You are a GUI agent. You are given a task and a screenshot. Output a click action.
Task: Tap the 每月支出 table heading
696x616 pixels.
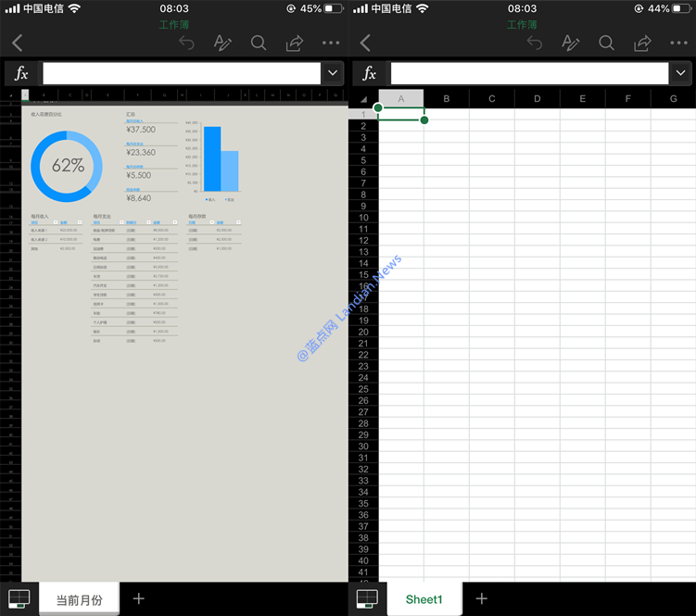[x=102, y=217]
